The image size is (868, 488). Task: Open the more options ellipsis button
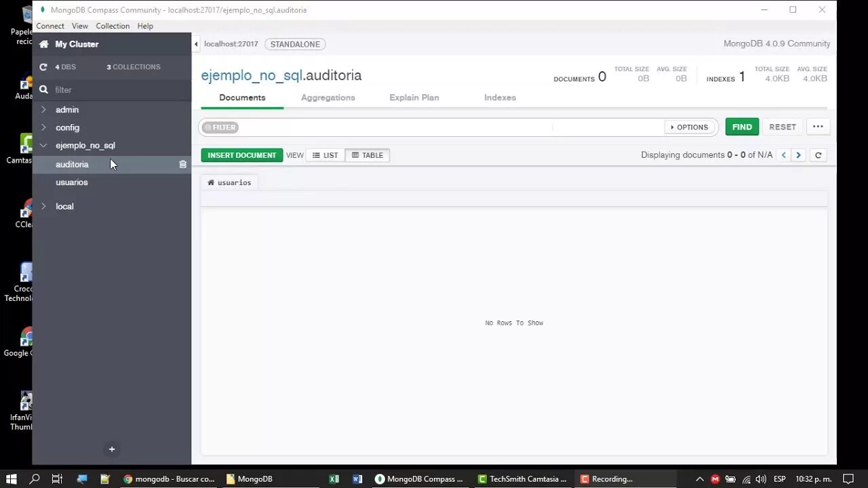pyautogui.click(x=818, y=127)
